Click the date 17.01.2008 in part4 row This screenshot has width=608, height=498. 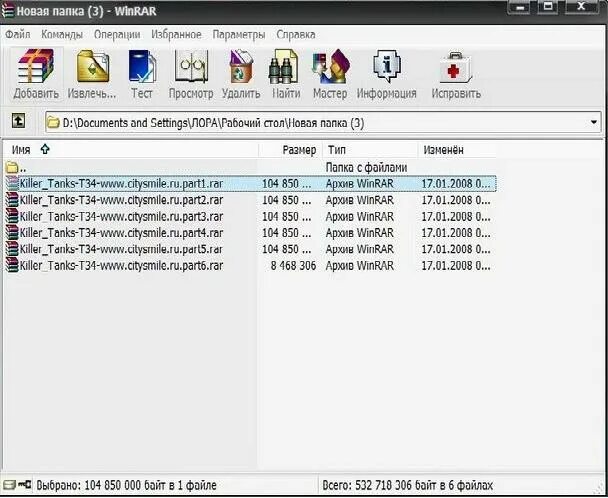[x=456, y=233]
